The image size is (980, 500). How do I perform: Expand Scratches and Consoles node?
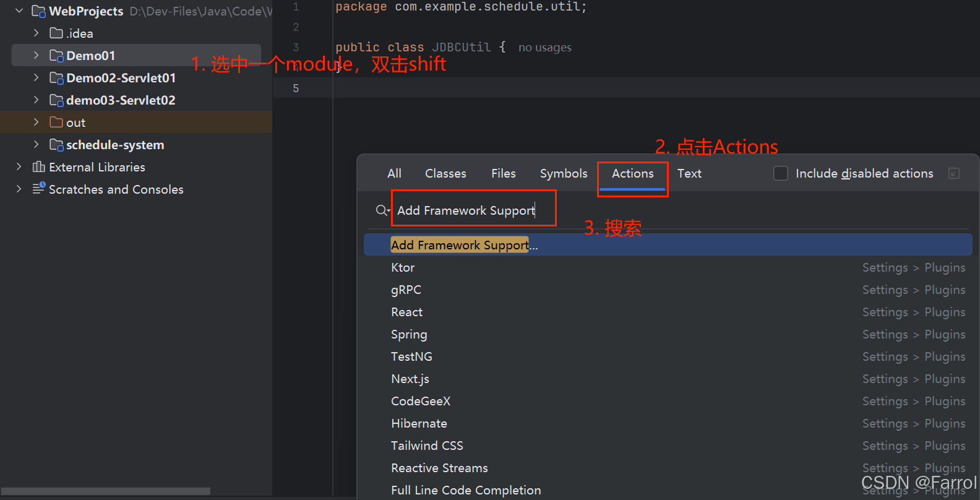tap(19, 189)
